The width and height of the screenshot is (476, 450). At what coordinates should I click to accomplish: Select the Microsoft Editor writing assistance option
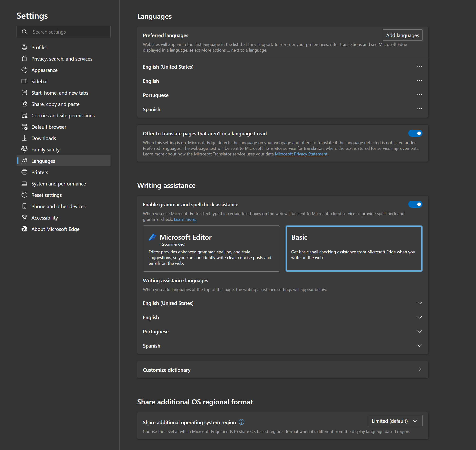tap(211, 248)
